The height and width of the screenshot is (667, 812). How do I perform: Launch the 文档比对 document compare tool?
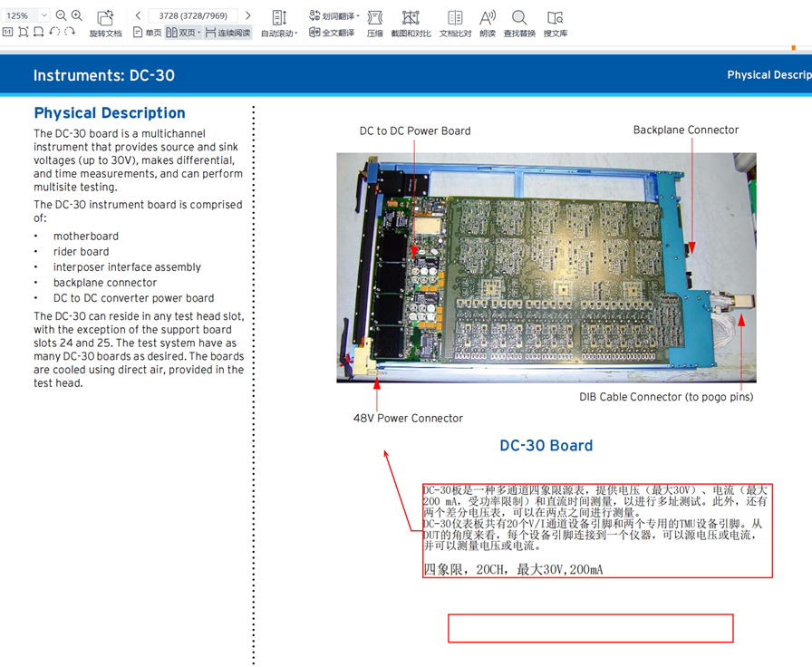[455, 18]
